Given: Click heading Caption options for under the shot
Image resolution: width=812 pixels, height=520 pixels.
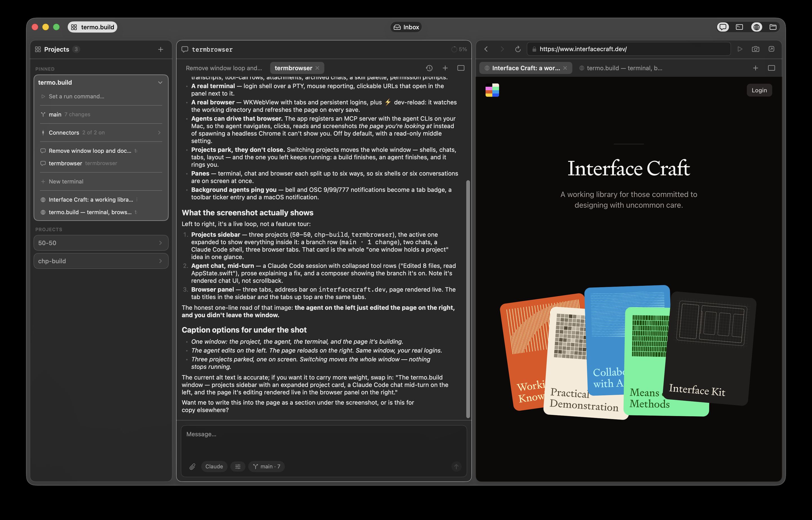Looking at the screenshot, I should [244, 330].
